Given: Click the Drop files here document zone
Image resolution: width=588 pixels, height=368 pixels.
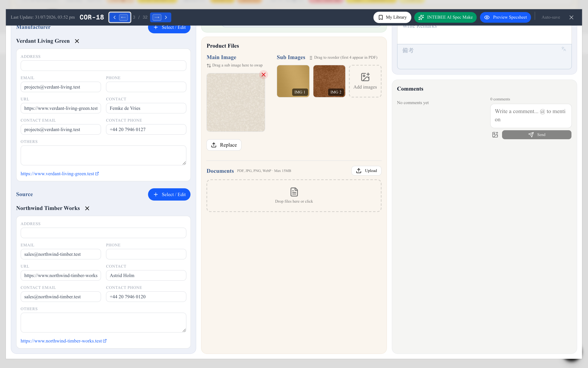Looking at the screenshot, I should tap(294, 196).
